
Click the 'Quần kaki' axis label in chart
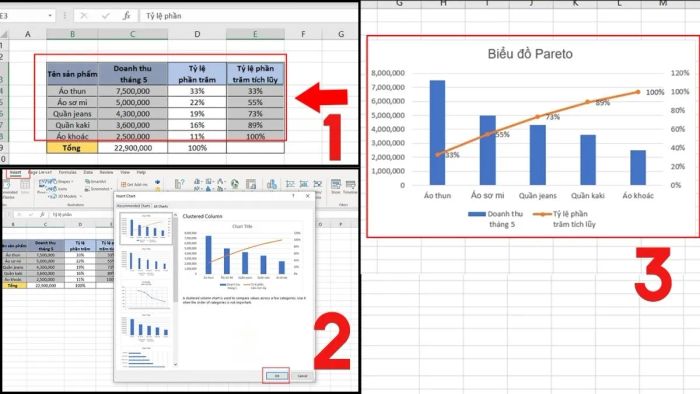[588, 195]
